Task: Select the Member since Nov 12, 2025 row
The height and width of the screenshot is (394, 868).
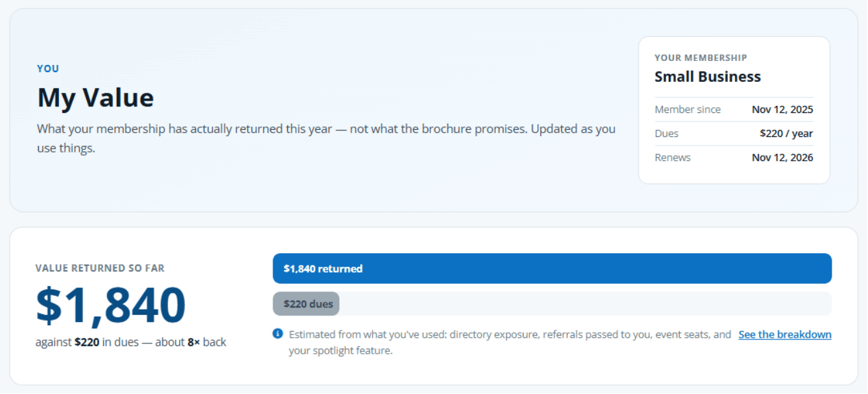Action: point(734,109)
